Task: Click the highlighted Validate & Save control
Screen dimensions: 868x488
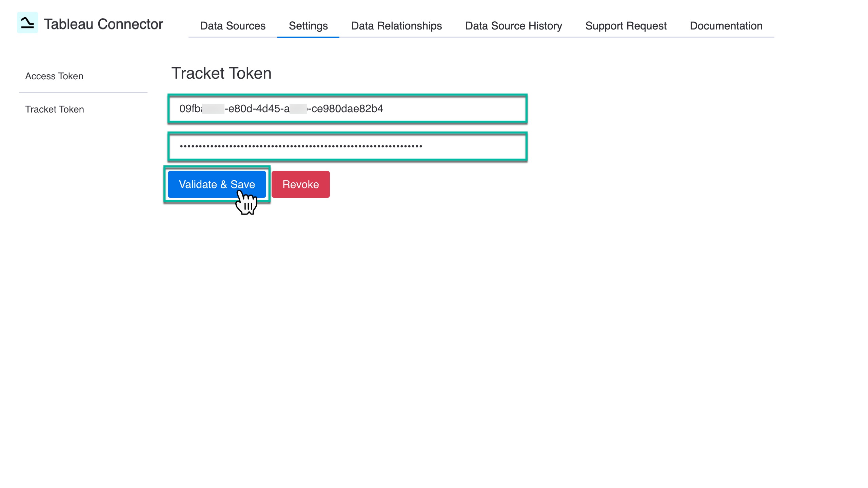Action: click(217, 184)
